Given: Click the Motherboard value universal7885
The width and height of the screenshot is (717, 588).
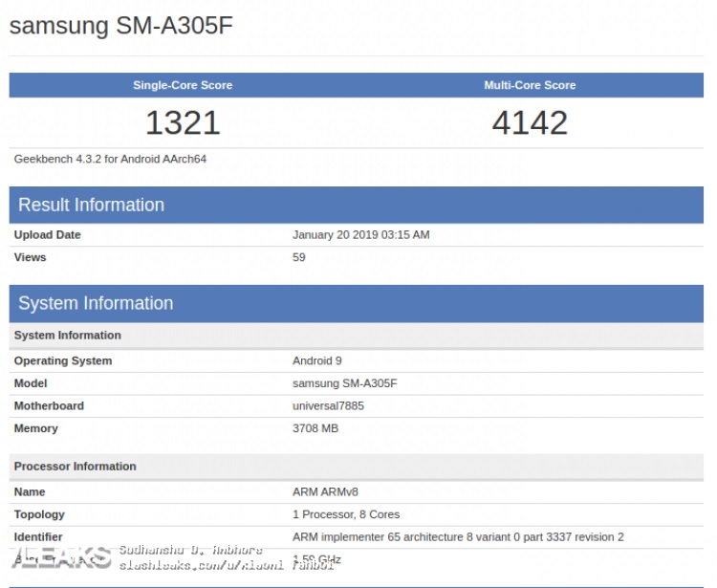Looking at the screenshot, I should click(328, 405).
